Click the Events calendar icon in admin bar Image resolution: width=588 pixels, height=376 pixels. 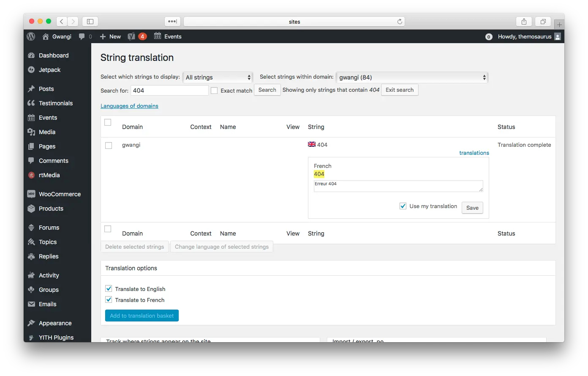point(158,36)
